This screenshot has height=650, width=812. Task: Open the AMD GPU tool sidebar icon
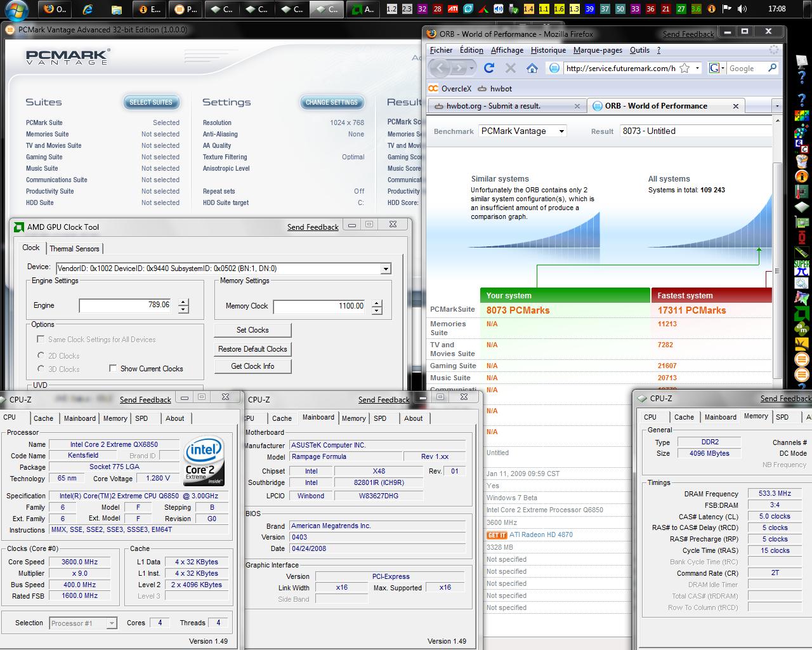pyautogui.click(x=802, y=314)
